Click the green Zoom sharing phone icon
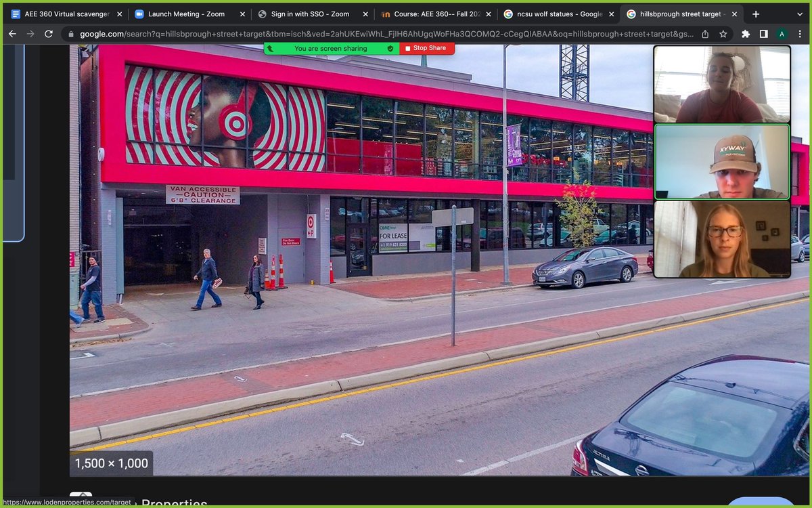Image resolution: width=812 pixels, height=508 pixels. coord(271,49)
